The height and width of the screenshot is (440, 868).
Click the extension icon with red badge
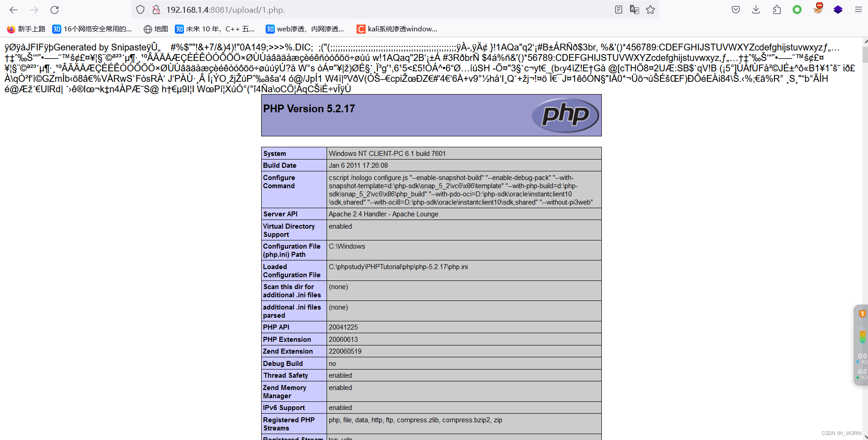[x=818, y=9]
